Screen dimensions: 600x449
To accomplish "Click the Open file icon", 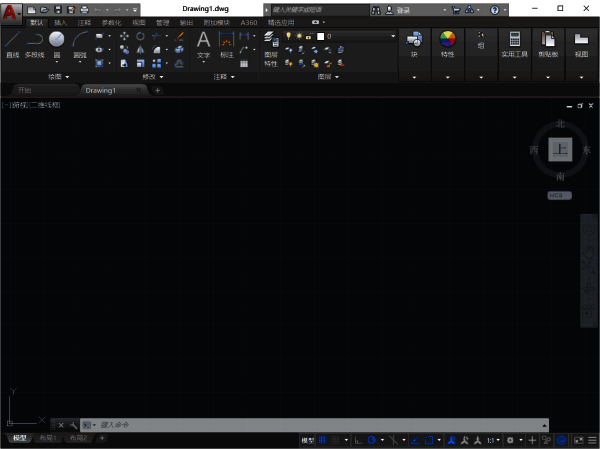I will click(44, 10).
